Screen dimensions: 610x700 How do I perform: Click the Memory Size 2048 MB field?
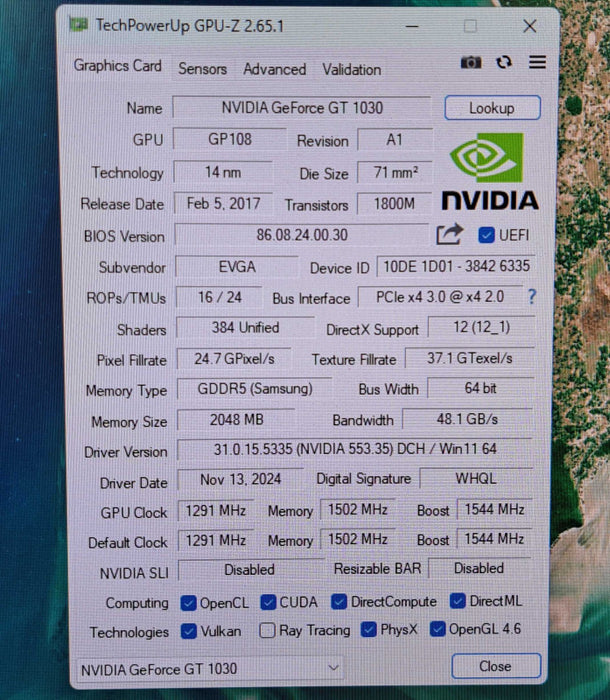pyautogui.click(x=236, y=420)
